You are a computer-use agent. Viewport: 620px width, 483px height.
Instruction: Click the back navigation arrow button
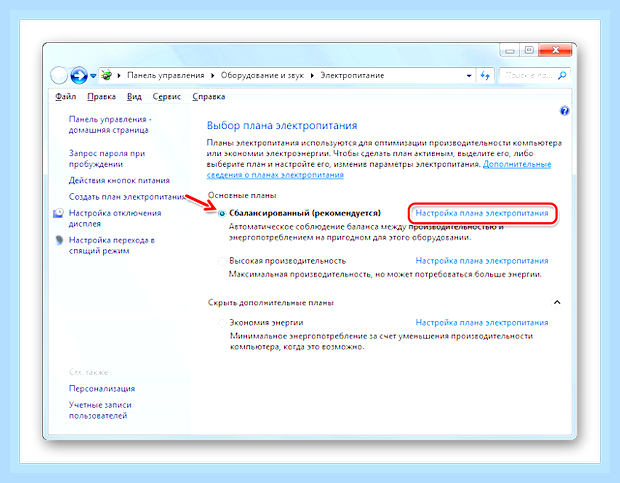59,75
